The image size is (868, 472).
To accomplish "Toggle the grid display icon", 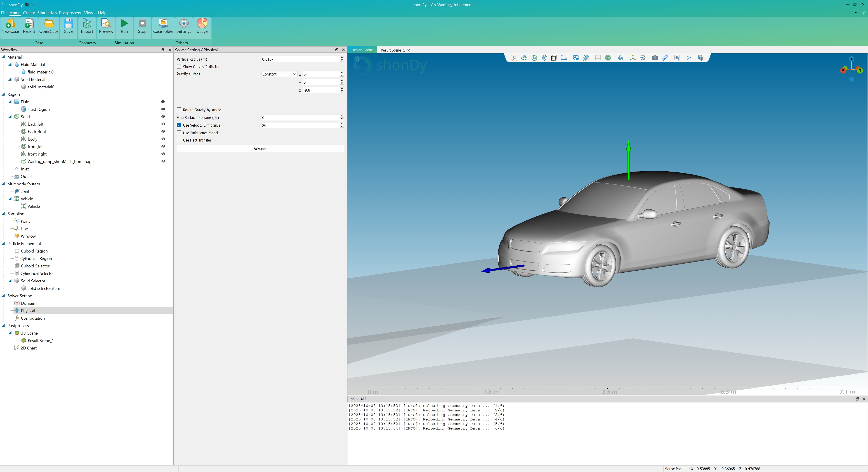I will pyautogui.click(x=598, y=58).
